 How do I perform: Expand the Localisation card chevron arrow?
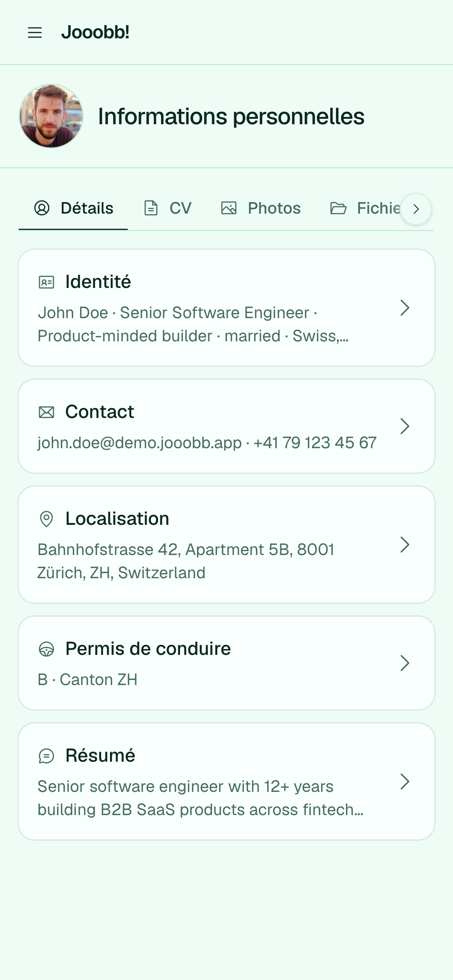click(x=405, y=545)
